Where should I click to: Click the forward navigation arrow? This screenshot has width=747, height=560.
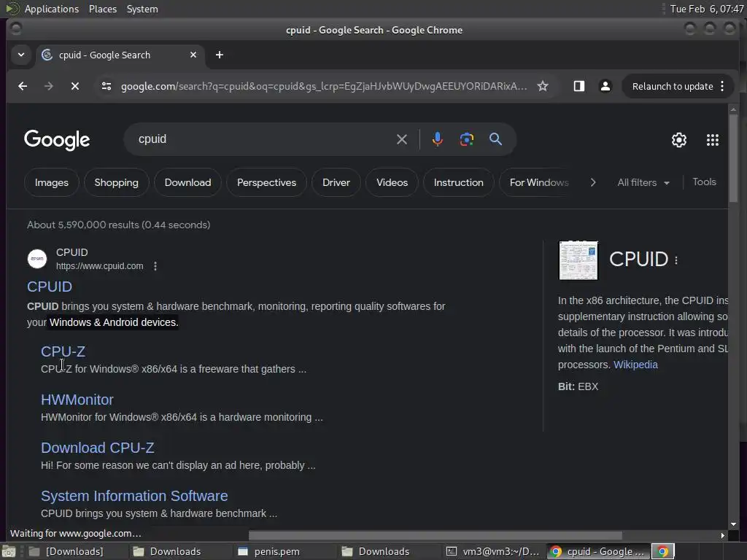point(49,86)
